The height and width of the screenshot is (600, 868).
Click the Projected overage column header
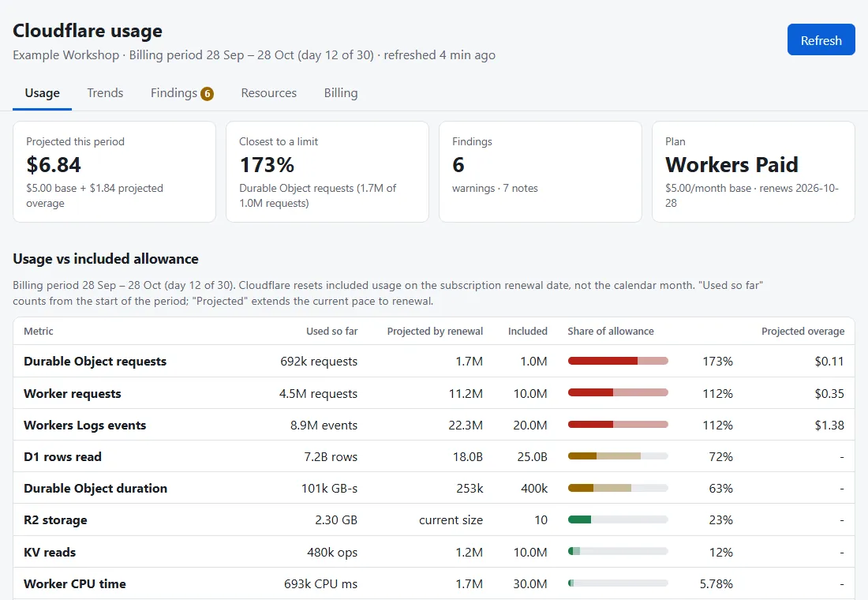pyautogui.click(x=803, y=332)
